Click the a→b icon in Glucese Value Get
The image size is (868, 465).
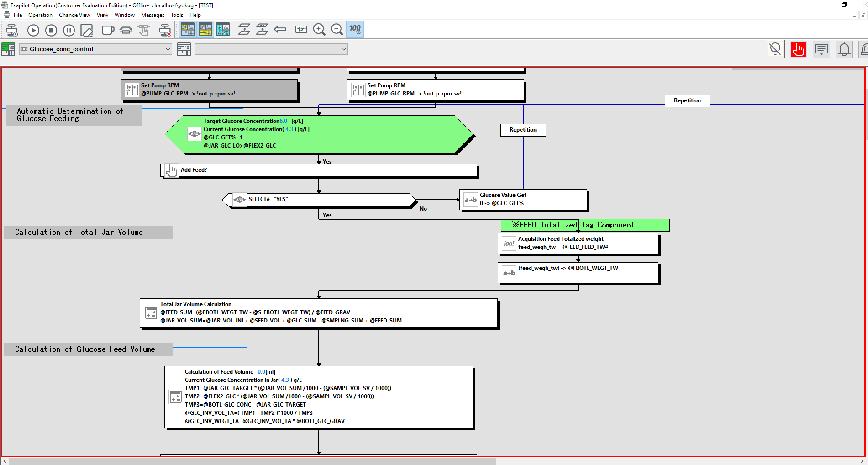tap(471, 200)
